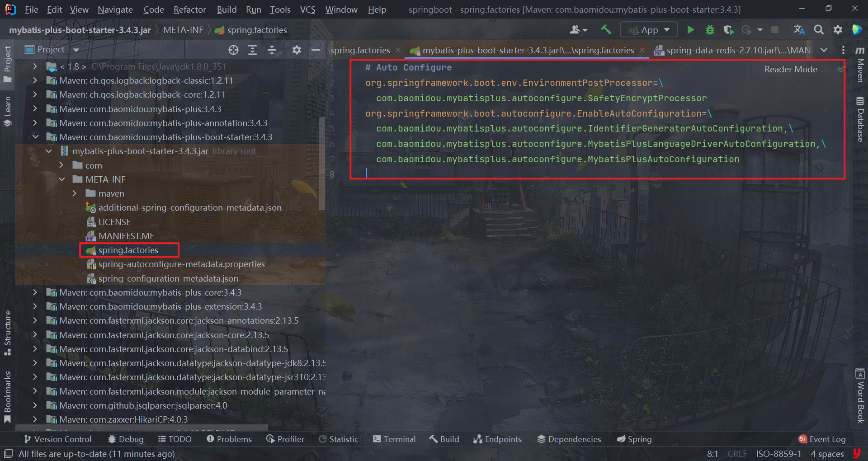The image size is (868, 461).
Task: Open IDE settings gear in top toolbar
Action: click(x=838, y=30)
